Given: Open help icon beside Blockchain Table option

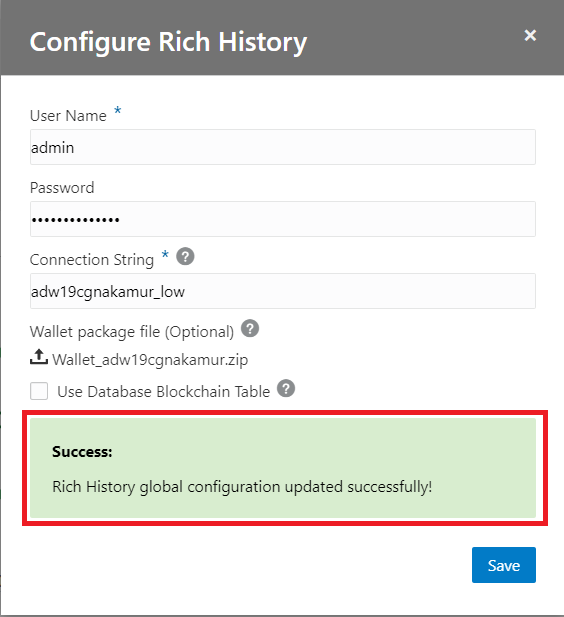Looking at the screenshot, I should click(286, 388).
